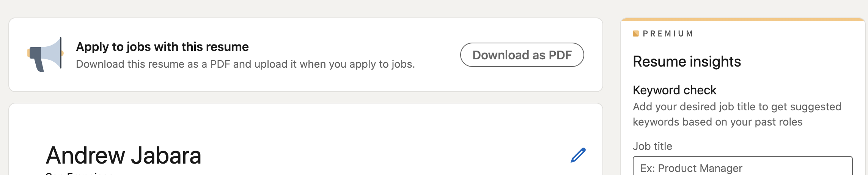Click the 'Ex: Product Manager' placeholder text
This screenshot has height=175, width=868.
pyautogui.click(x=691, y=168)
